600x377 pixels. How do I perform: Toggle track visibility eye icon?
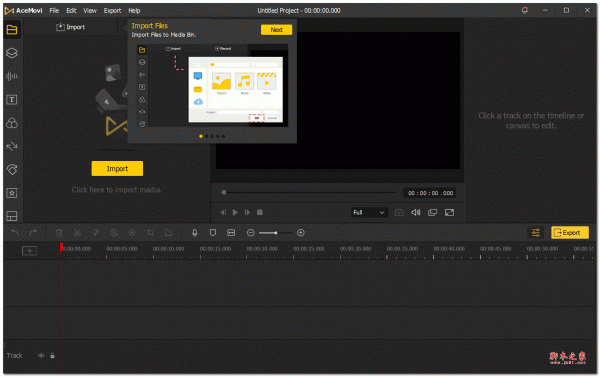tap(41, 356)
